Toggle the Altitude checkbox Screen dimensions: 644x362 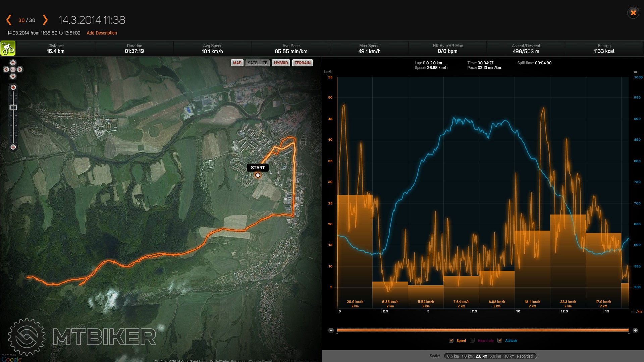500,341
